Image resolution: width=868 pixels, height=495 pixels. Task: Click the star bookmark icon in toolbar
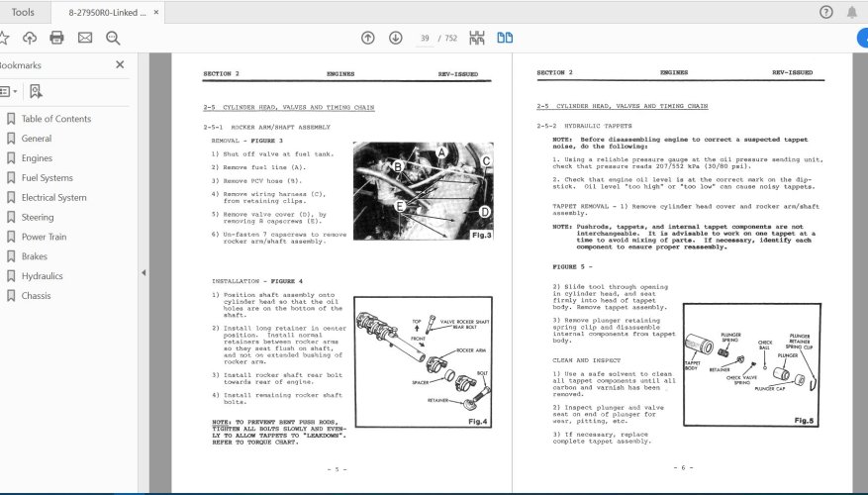(4, 38)
